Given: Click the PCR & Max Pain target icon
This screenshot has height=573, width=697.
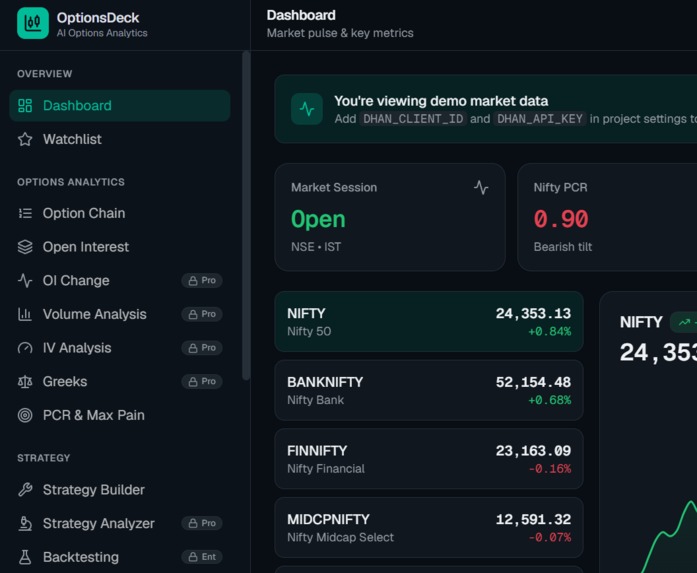Looking at the screenshot, I should tap(25, 415).
